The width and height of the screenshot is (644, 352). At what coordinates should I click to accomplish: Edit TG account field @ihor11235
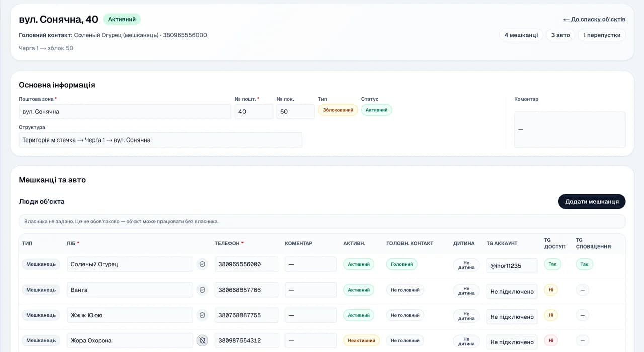coord(512,266)
